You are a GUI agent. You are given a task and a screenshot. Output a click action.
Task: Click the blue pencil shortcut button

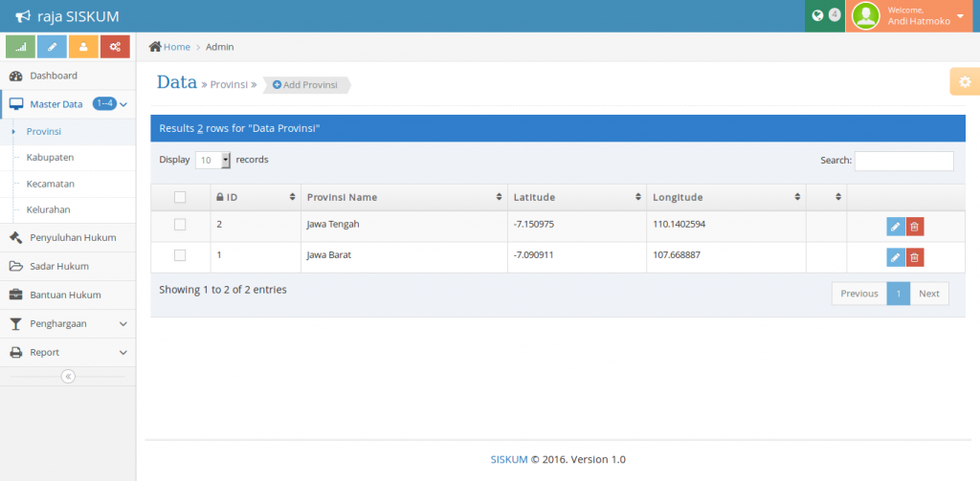[x=52, y=46]
